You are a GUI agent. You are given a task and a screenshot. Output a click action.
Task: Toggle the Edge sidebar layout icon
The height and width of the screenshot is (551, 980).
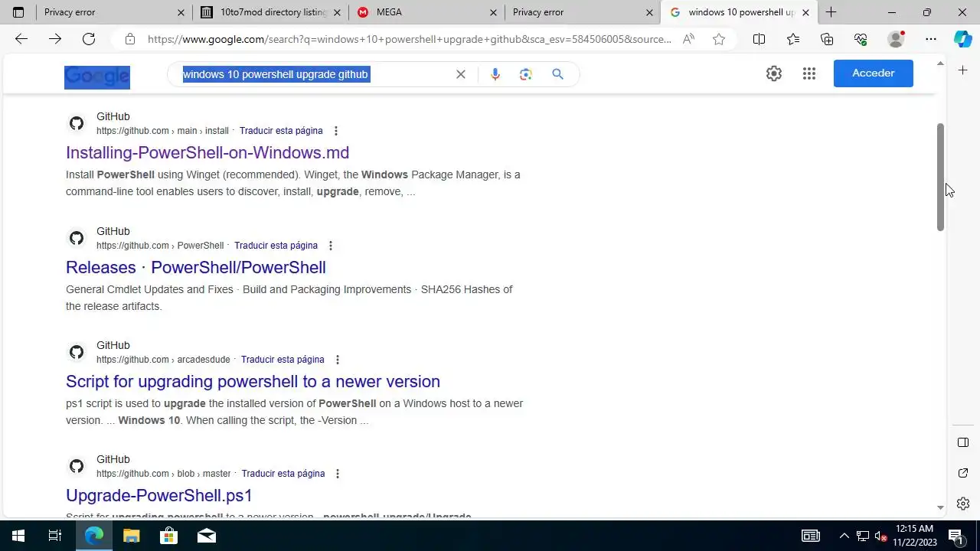963,442
